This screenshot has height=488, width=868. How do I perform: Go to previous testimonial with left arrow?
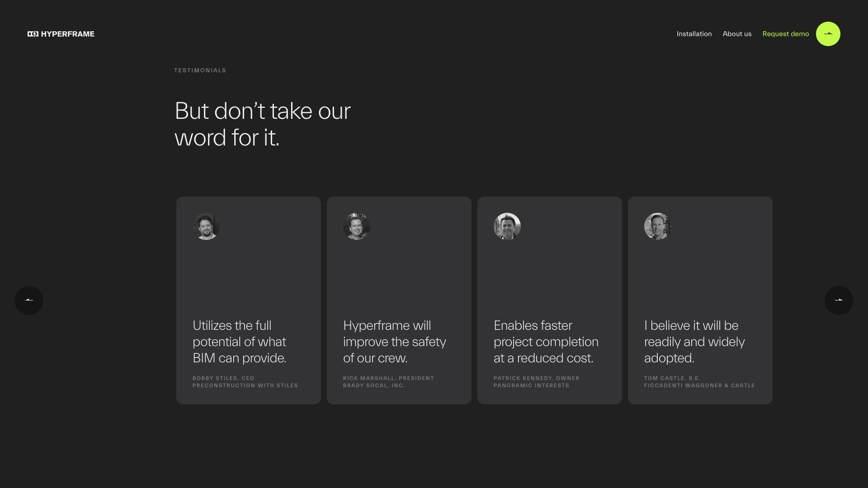pyautogui.click(x=29, y=300)
